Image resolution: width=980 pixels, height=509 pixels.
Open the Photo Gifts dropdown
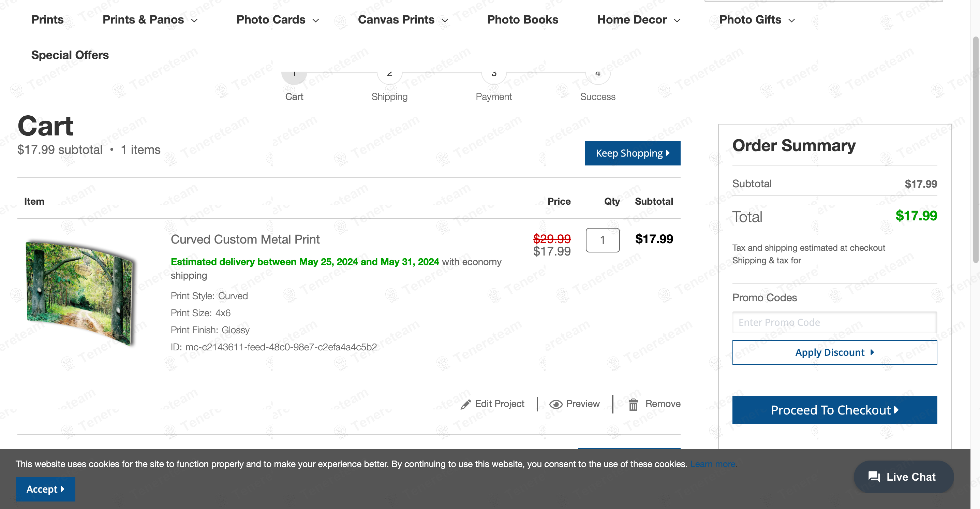coord(791,20)
